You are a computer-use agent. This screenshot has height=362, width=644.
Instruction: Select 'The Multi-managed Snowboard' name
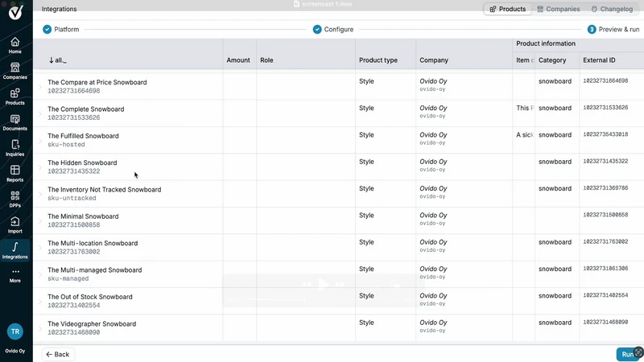tap(94, 270)
